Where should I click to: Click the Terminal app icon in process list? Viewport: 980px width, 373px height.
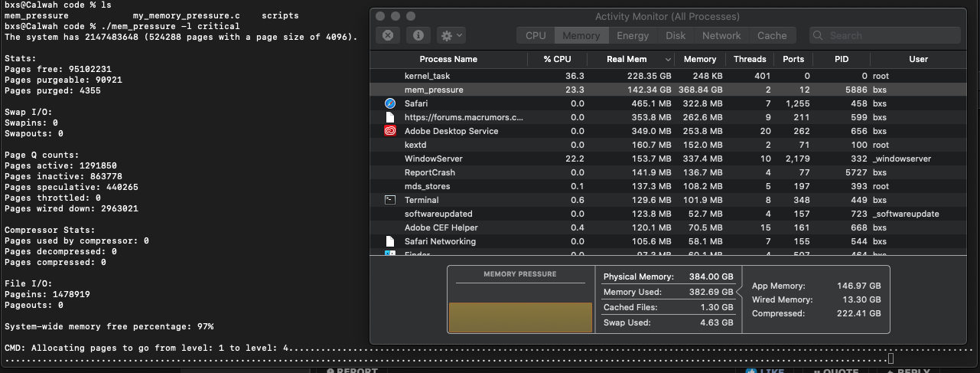pos(390,200)
